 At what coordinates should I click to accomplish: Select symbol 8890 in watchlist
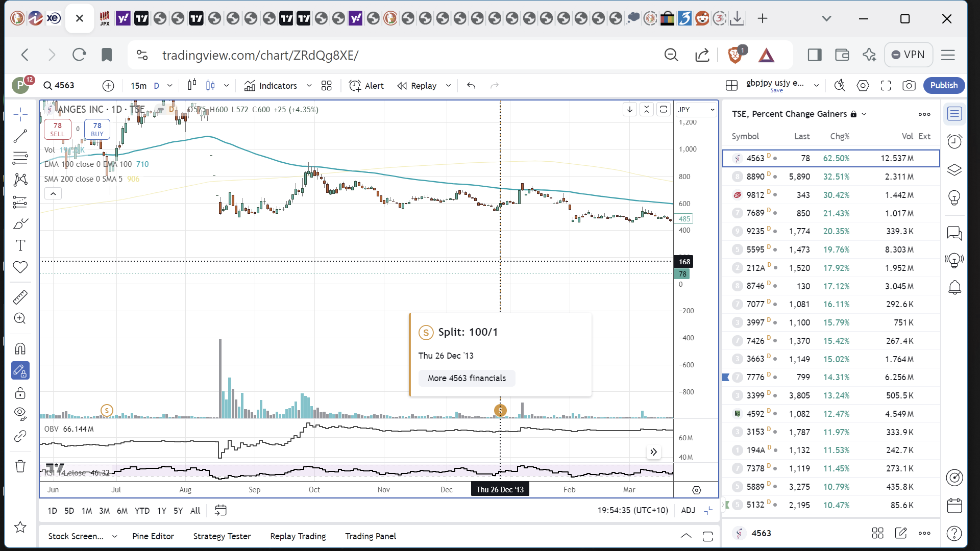pyautogui.click(x=831, y=177)
